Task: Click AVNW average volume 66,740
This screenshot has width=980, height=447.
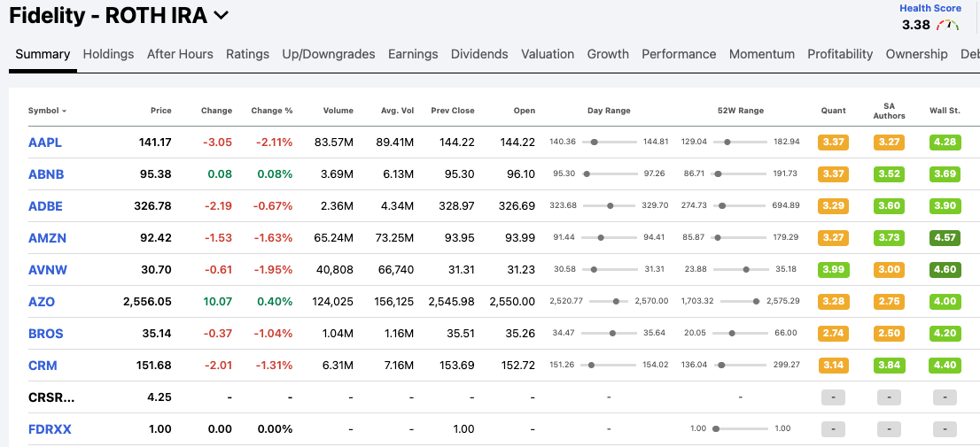Action: click(396, 270)
